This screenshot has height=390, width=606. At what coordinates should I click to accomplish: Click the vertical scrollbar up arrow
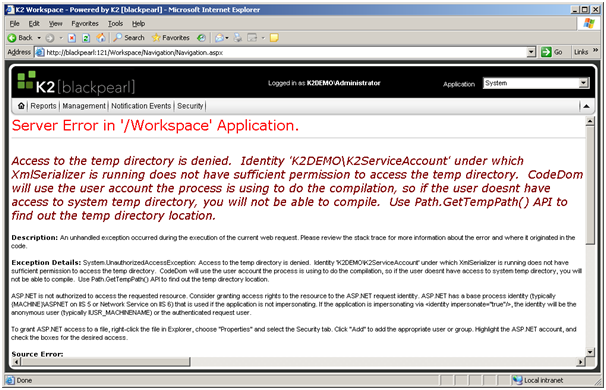pos(590,122)
